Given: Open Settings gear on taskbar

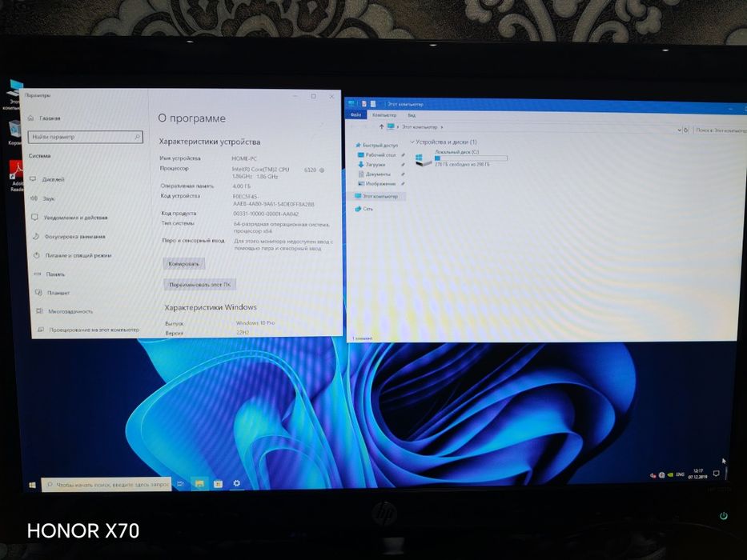Looking at the screenshot, I should click(x=237, y=483).
